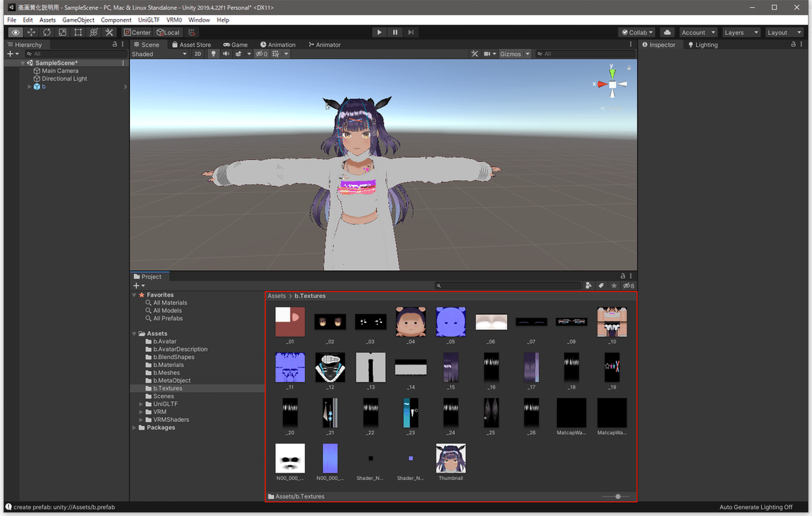Image resolution: width=812 pixels, height=516 pixels.
Task: Select the Rotate tool
Action: [47, 33]
